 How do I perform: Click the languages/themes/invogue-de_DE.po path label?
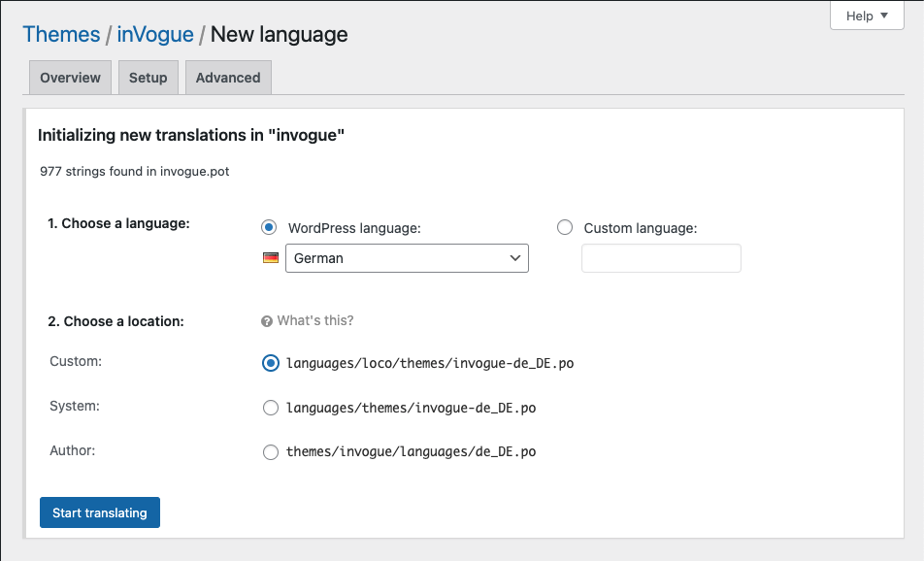pos(411,408)
